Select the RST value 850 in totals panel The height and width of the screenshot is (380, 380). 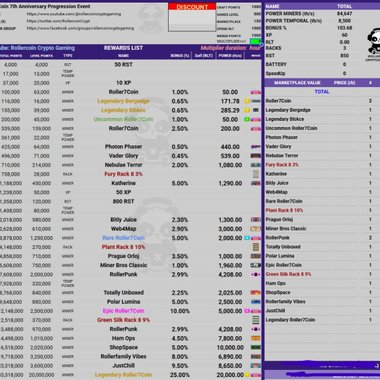click(x=345, y=56)
